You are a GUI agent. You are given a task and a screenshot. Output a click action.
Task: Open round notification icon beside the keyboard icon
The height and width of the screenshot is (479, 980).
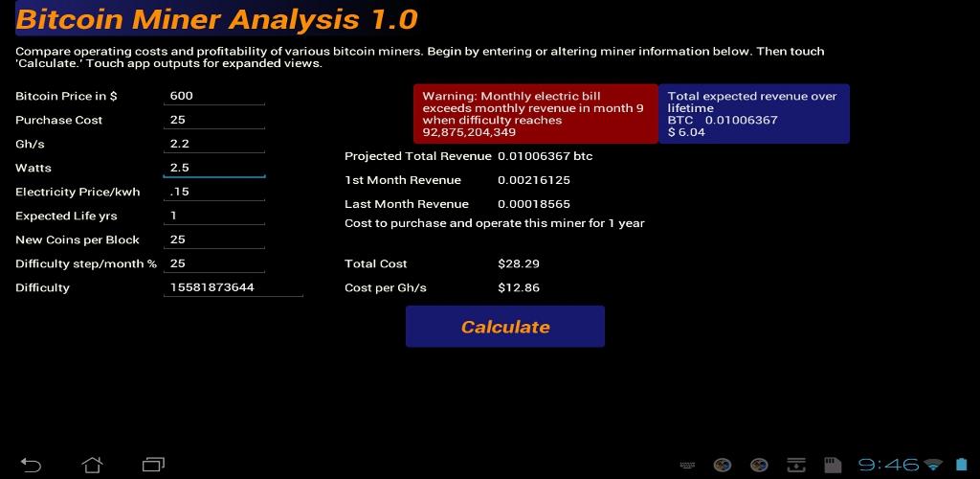click(723, 465)
